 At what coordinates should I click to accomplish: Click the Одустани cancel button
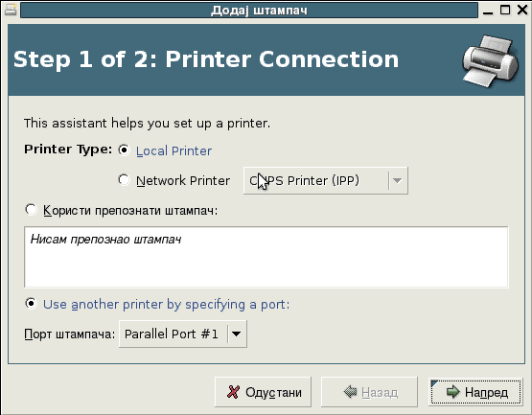pos(263,392)
